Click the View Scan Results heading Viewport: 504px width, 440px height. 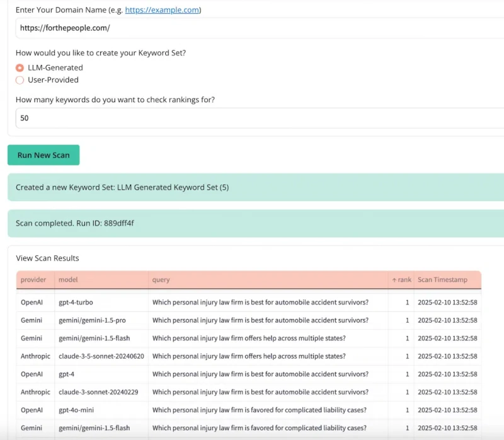click(x=47, y=258)
